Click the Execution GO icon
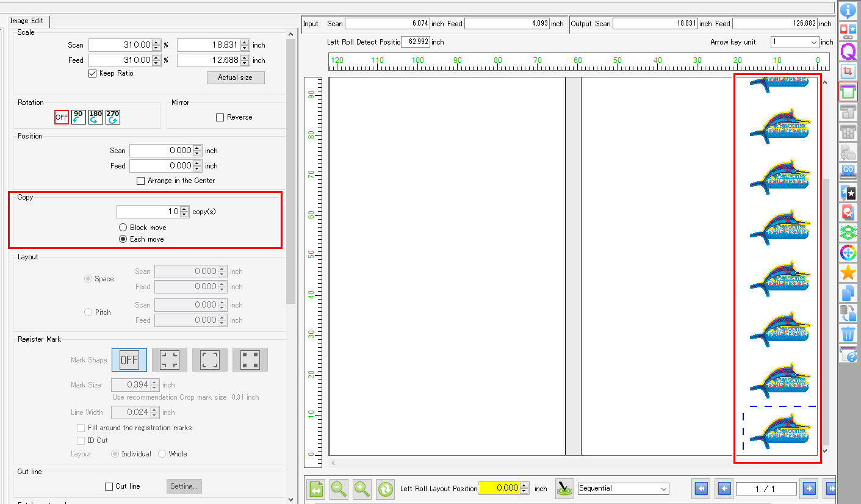Image resolution: width=861 pixels, height=504 pixels. [848, 171]
